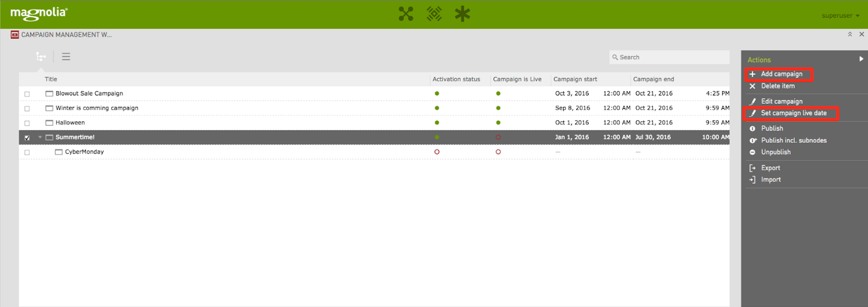Click the Blowout Sale Campaign folder icon
This screenshot has width=868, height=307.
click(x=49, y=93)
